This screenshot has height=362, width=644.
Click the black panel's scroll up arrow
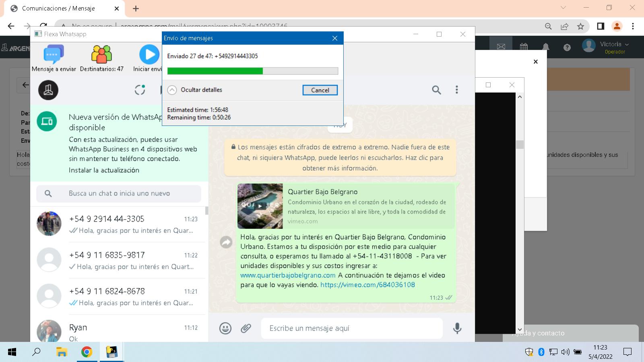click(520, 97)
